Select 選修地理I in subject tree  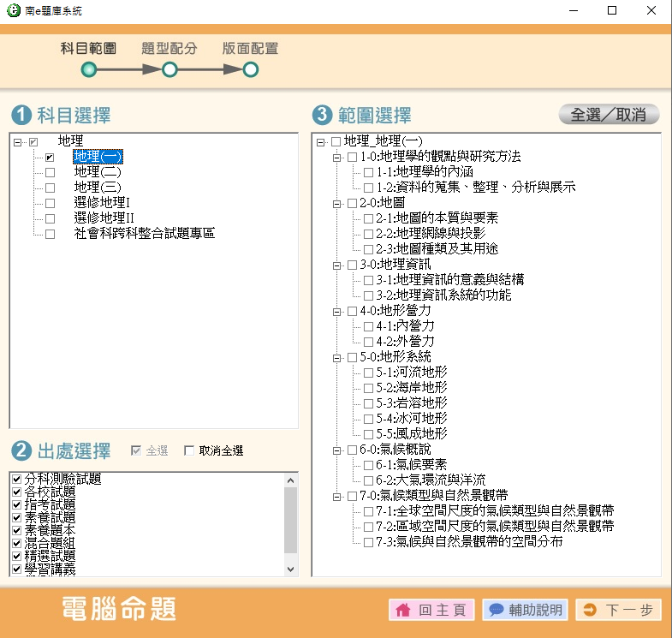pyautogui.click(x=102, y=203)
